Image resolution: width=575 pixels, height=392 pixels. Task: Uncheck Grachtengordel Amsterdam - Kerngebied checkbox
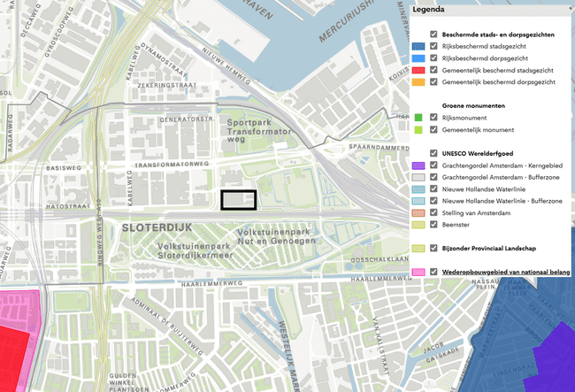tap(433, 165)
